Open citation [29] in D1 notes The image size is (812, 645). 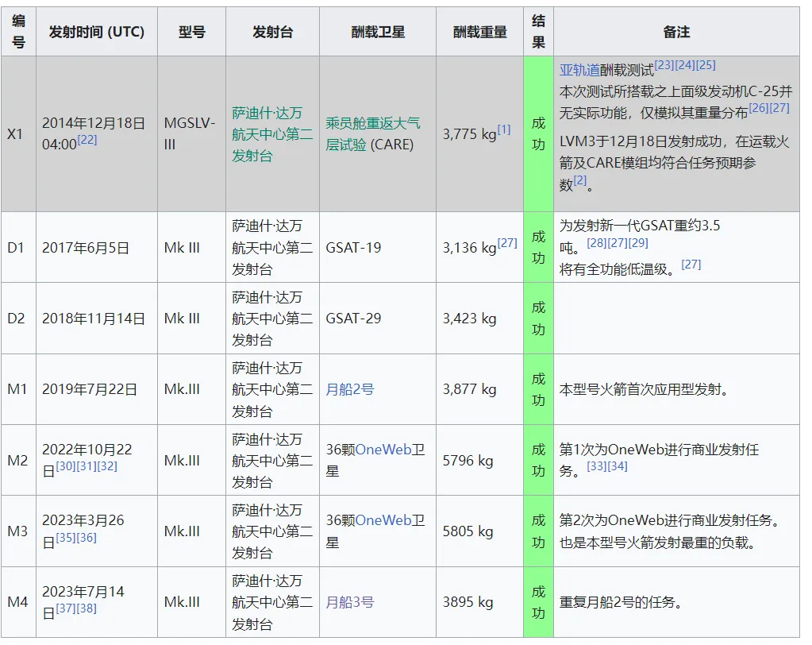638,243
